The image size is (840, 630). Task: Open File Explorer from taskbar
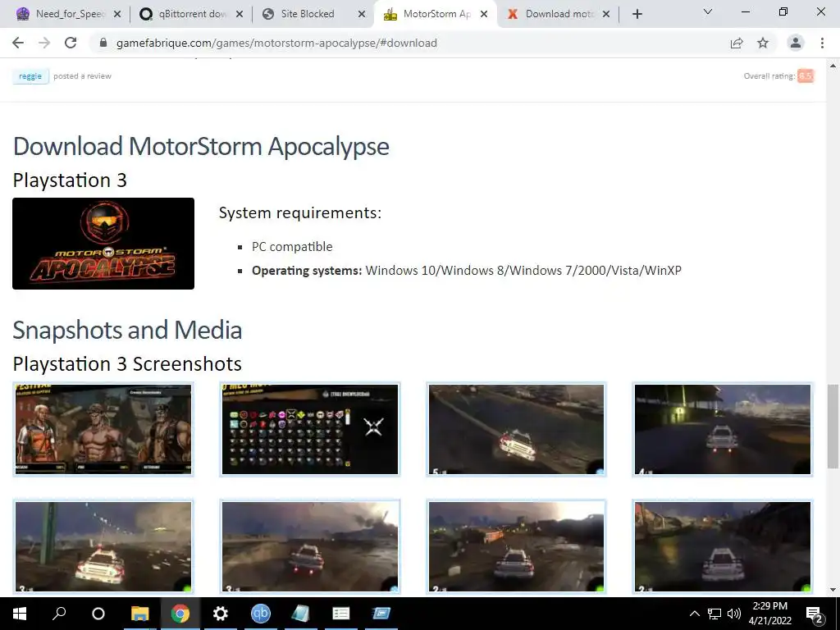click(x=139, y=614)
